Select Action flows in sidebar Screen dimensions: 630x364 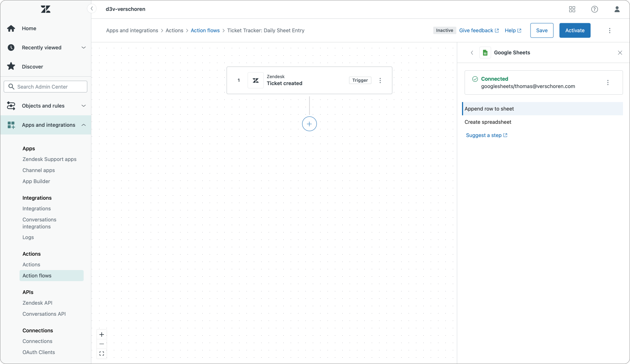coord(52,276)
